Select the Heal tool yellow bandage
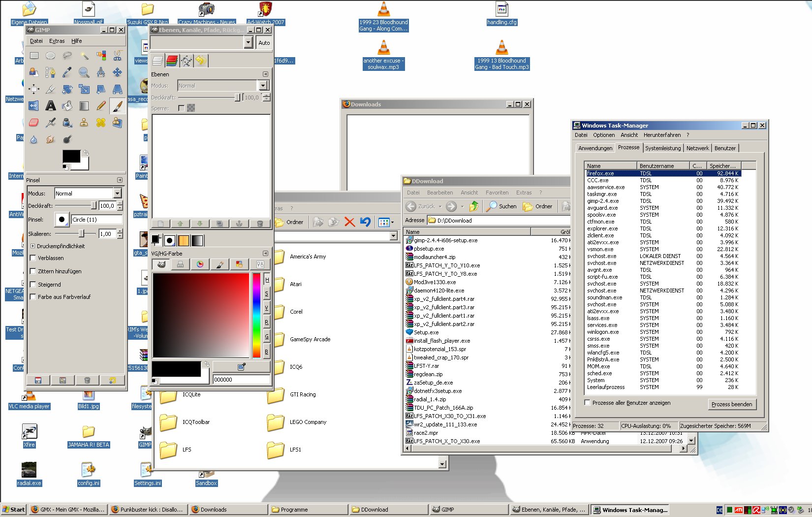 [101, 123]
